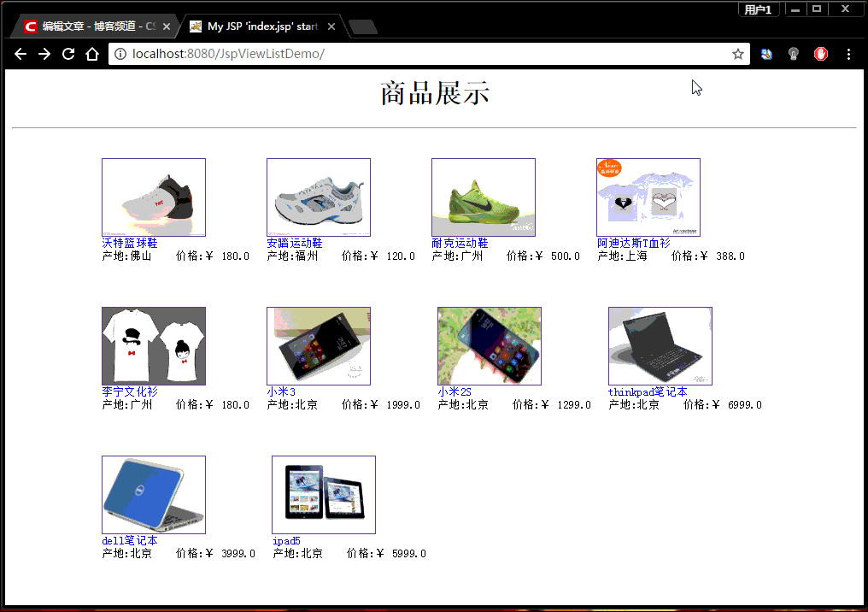Click the thinkpad laptop image
This screenshot has height=612, width=868.
tap(660, 346)
